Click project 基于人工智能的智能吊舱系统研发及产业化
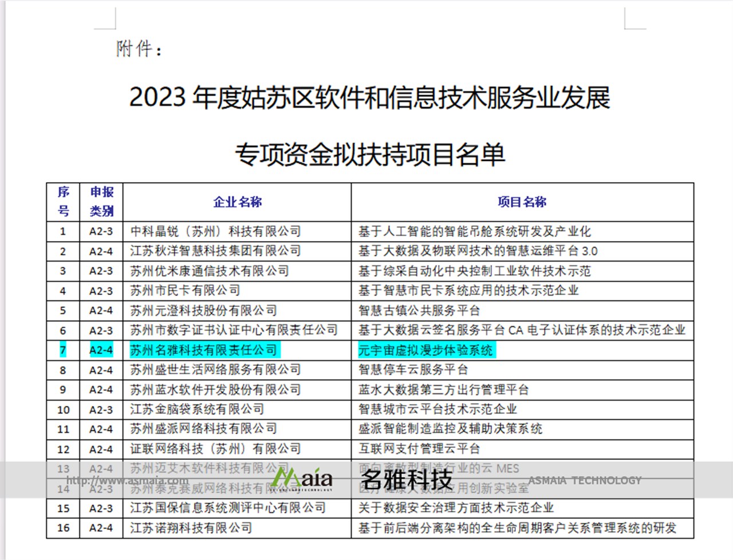The width and height of the screenshot is (733, 560). tap(475, 231)
